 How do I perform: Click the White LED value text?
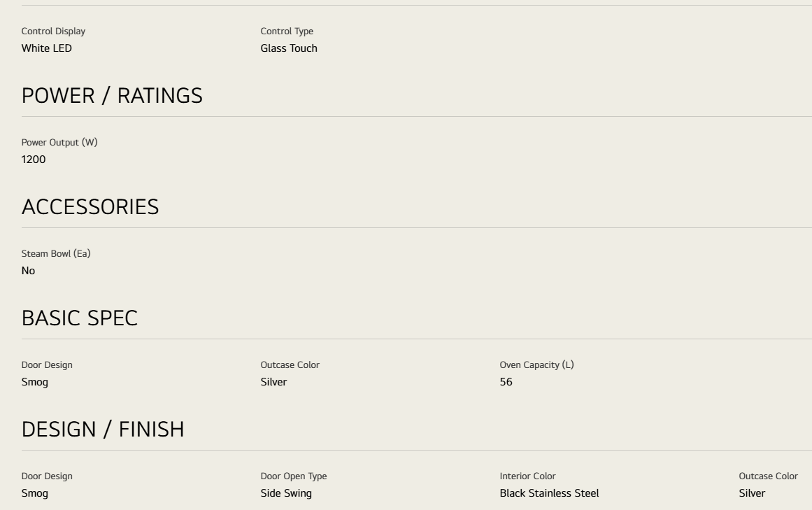(x=47, y=48)
